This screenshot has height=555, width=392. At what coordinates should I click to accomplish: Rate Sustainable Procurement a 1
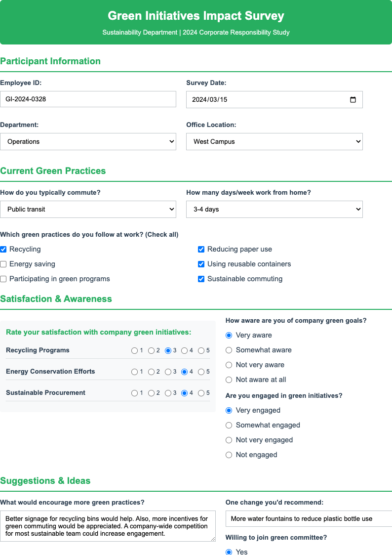coord(134,393)
